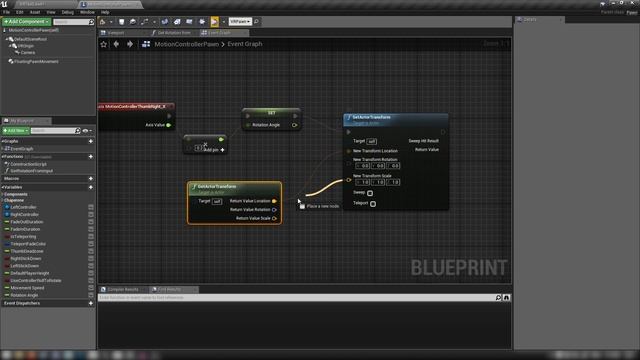Click the Find Results search input field
The height and width of the screenshot is (360, 640).
pos(296,298)
